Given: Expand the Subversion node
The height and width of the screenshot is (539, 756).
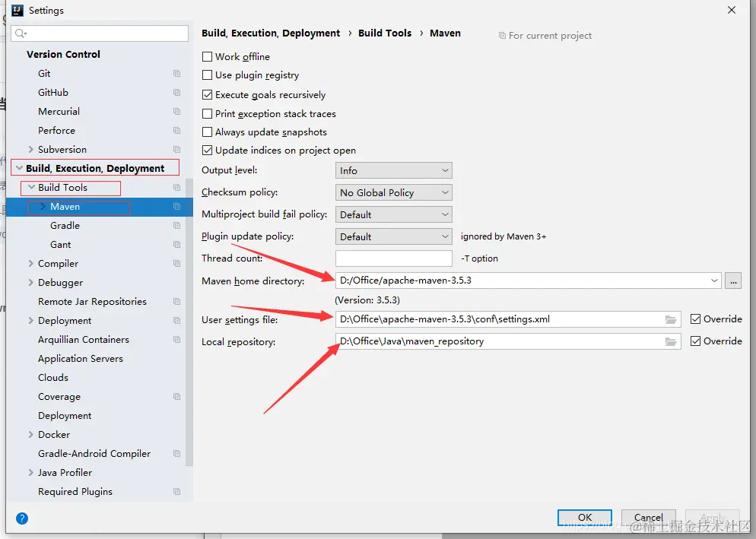Looking at the screenshot, I should 31,150.
